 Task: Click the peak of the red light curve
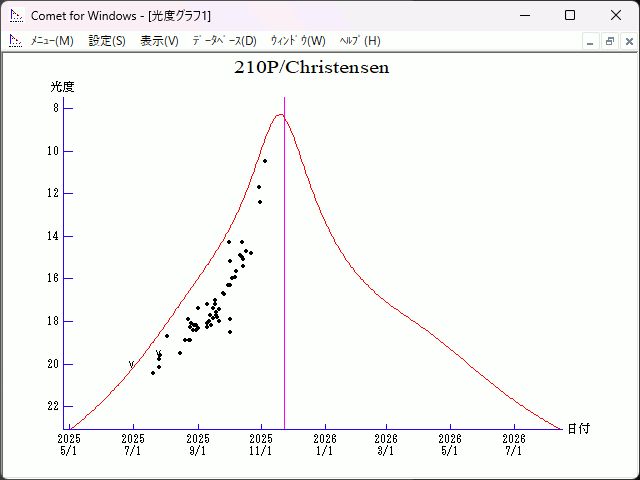tap(280, 114)
